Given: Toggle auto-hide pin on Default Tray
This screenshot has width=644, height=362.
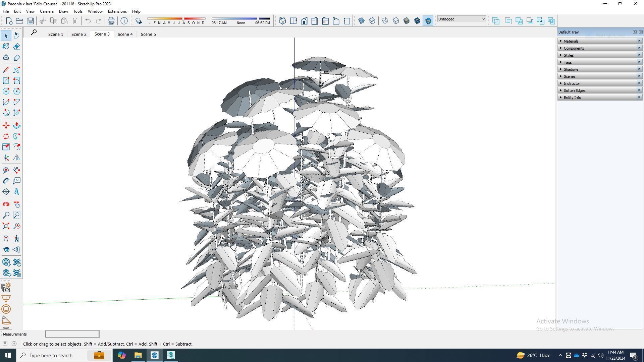Looking at the screenshot, I should (635, 32).
